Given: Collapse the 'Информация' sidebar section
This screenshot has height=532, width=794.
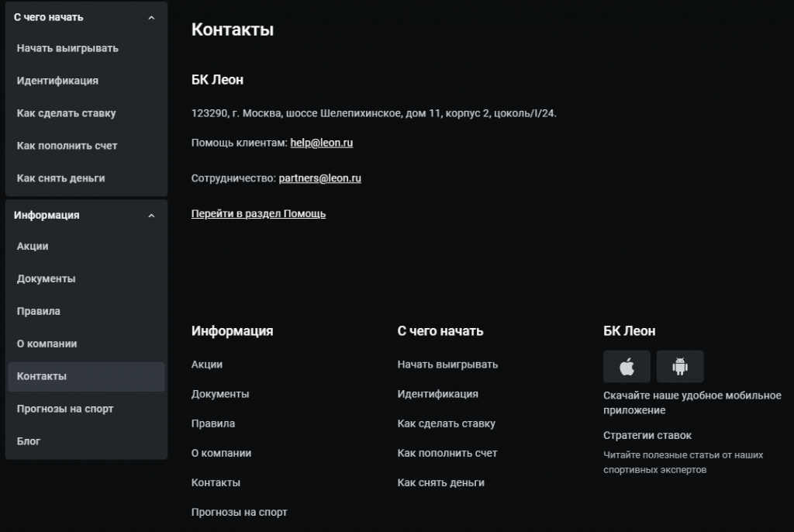Looking at the screenshot, I should point(151,216).
